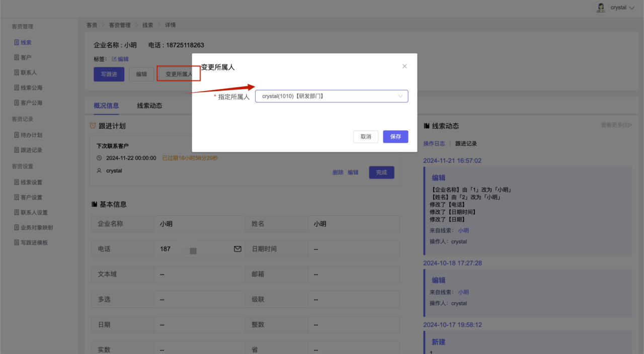Click the 取消 button
Viewport: 644px width, 354px height.
click(366, 137)
